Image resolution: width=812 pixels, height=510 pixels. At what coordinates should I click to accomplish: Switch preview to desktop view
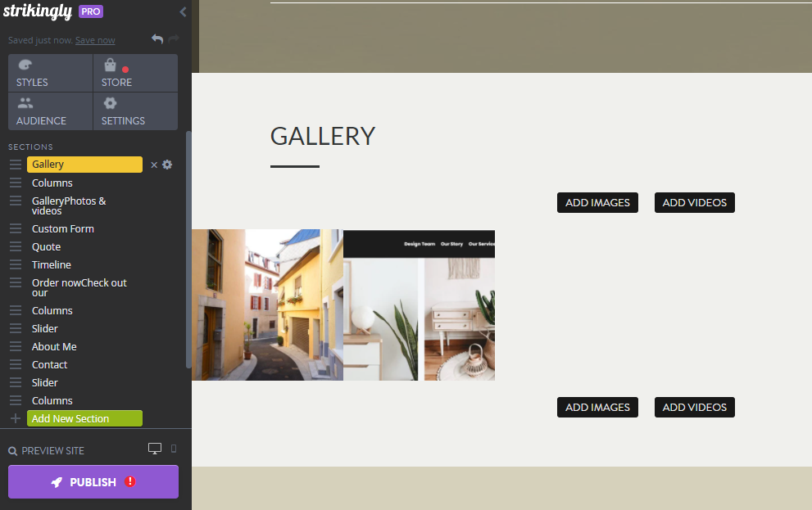(x=155, y=449)
